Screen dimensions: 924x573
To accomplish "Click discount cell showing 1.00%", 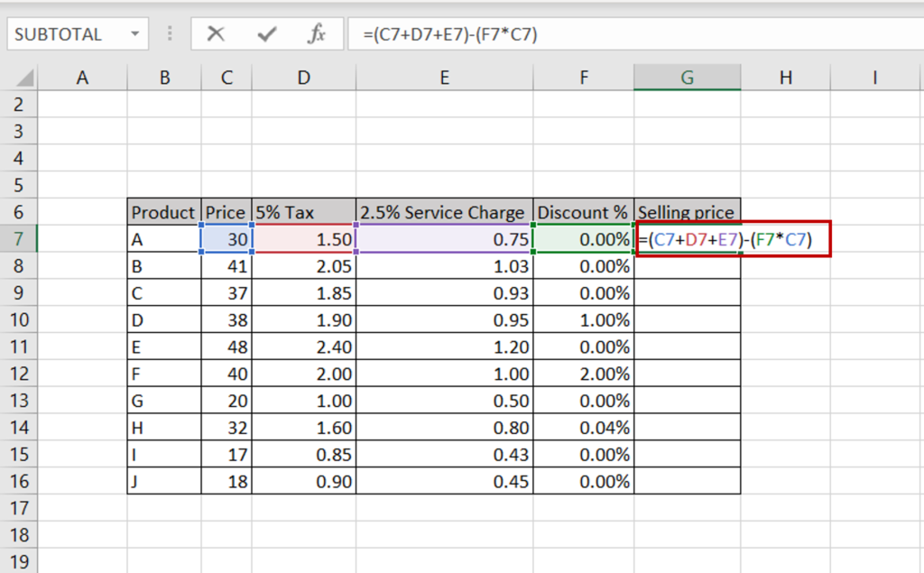I will coord(584,320).
